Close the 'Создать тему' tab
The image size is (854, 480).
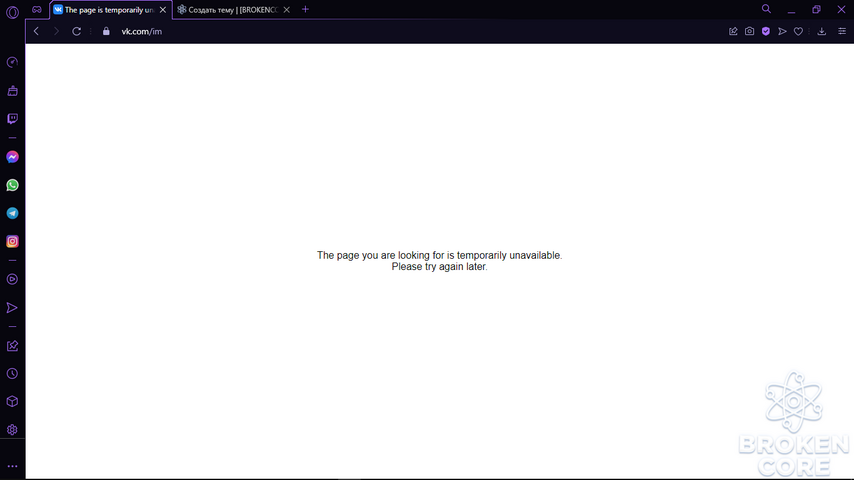pyautogui.click(x=286, y=10)
